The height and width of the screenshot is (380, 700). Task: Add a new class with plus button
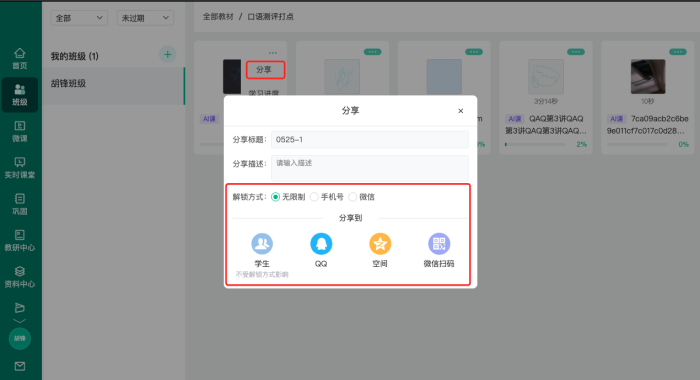tap(167, 54)
